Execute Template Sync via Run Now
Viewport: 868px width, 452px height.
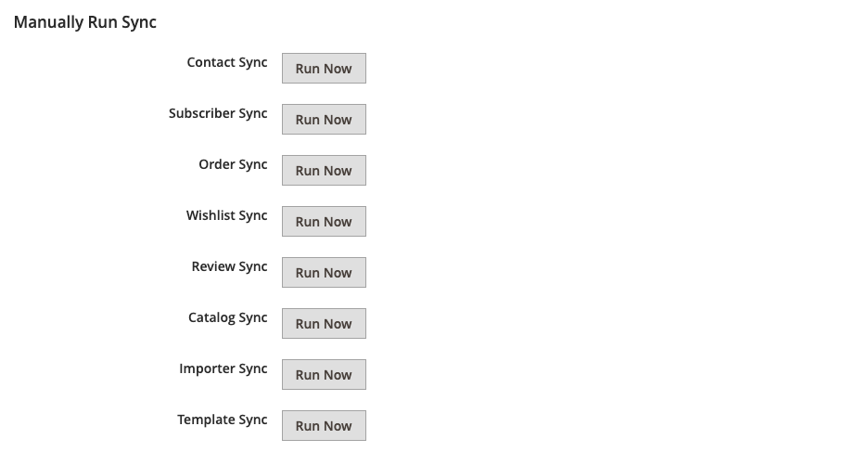(x=324, y=425)
